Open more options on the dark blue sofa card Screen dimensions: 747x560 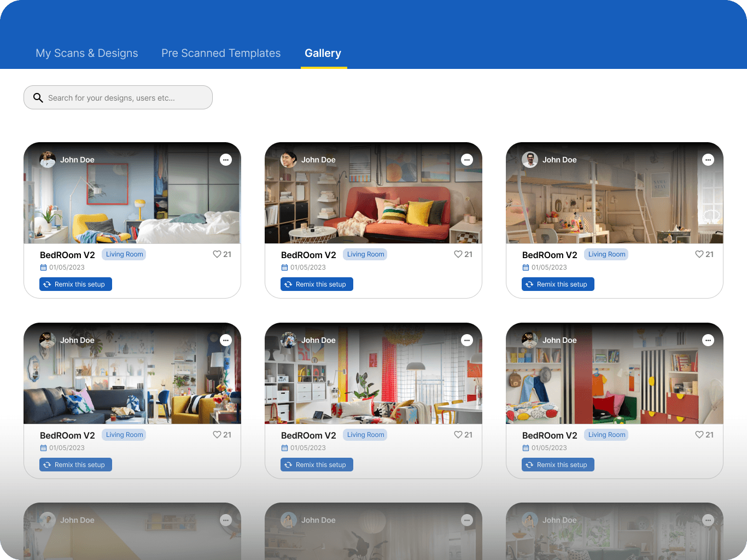pos(226,340)
